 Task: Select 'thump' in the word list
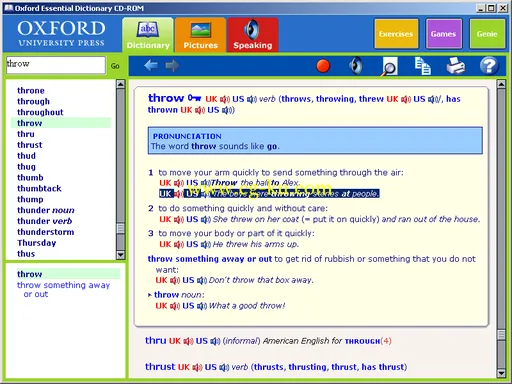click(x=30, y=199)
